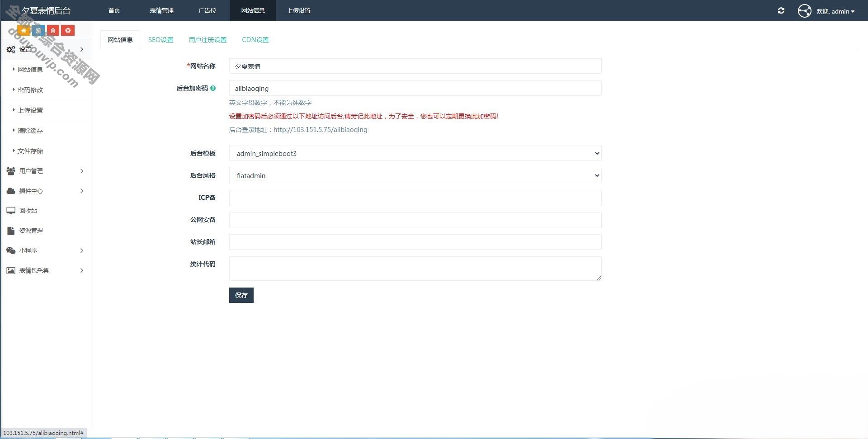Viewport: 868px width, 439px height.
Task: Open the 欢迎, admin user dropdown
Action: click(x=835, y=11)
